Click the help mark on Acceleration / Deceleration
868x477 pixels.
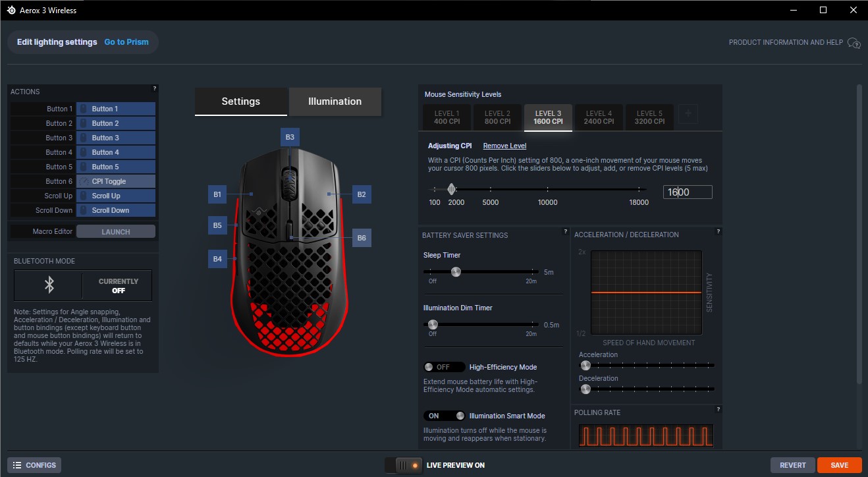click(x=718, y=231)
